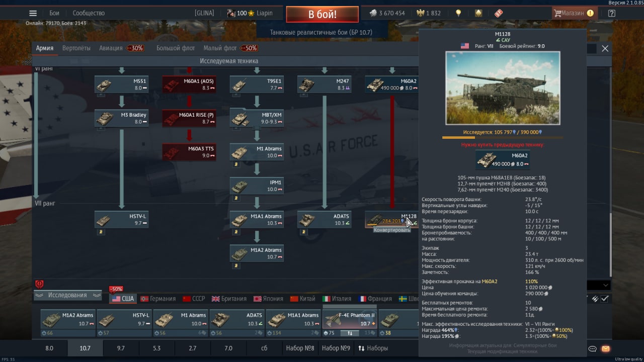The width and height of the screenshot is (644, 362).
Task: Select M60A2 card in research tree
Action: click(x=391, y=84)
